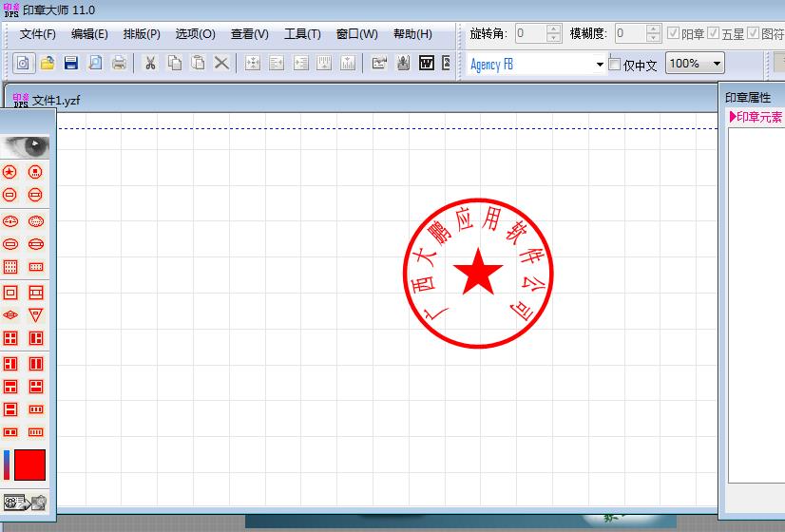Viewport: 785px width, 532px height.
Task: Open the 排版(P) menu
Action: pyautogui.click(x=142, y=34)
